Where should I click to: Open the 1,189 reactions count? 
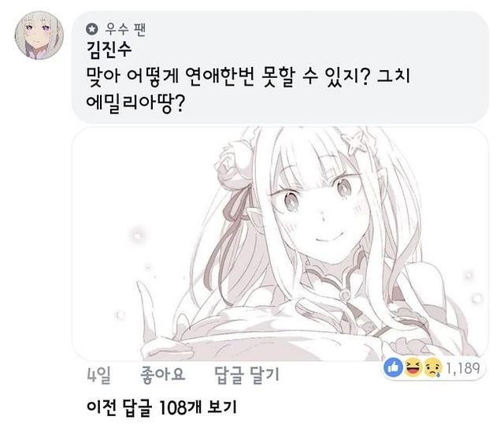tap(463, 368)
